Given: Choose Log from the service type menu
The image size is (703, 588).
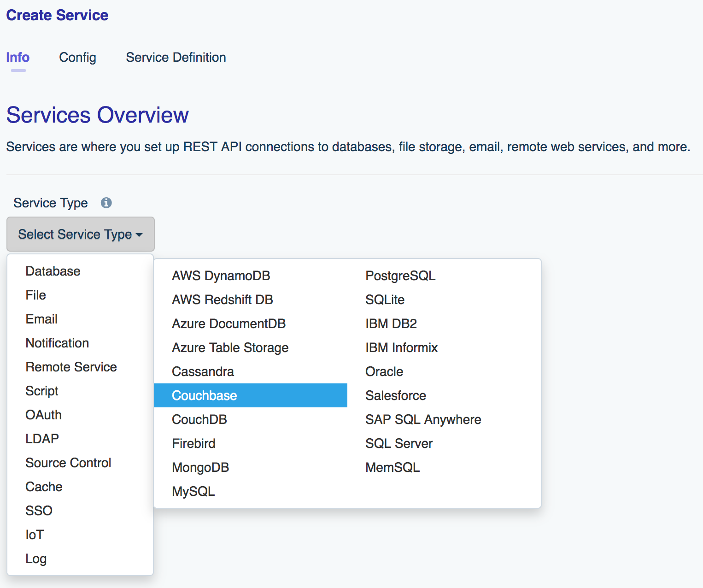Looking at the screenshot, I should tap(80, 559).
